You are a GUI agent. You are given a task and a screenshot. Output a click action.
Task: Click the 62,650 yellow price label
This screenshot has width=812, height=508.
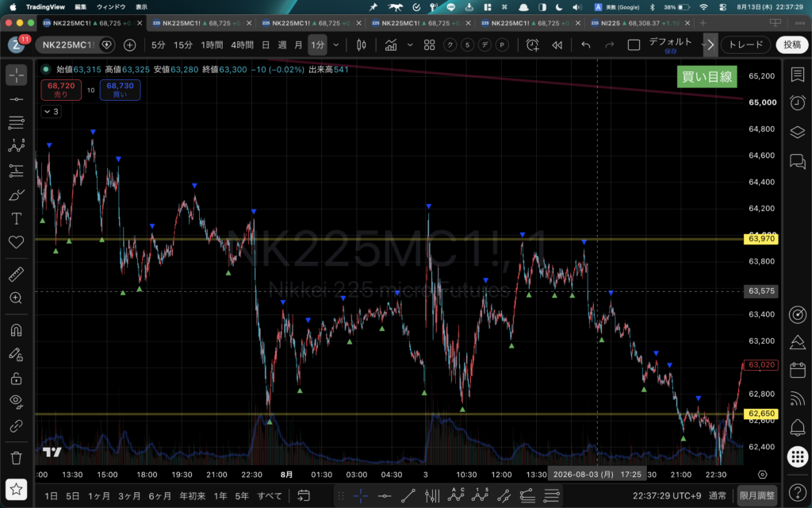coord(761,414)
